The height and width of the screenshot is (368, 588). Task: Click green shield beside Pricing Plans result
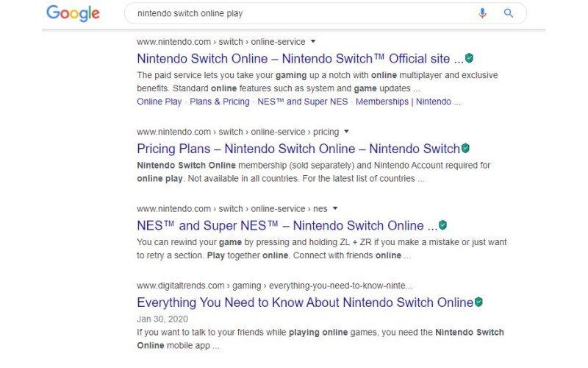pos(465,149)
